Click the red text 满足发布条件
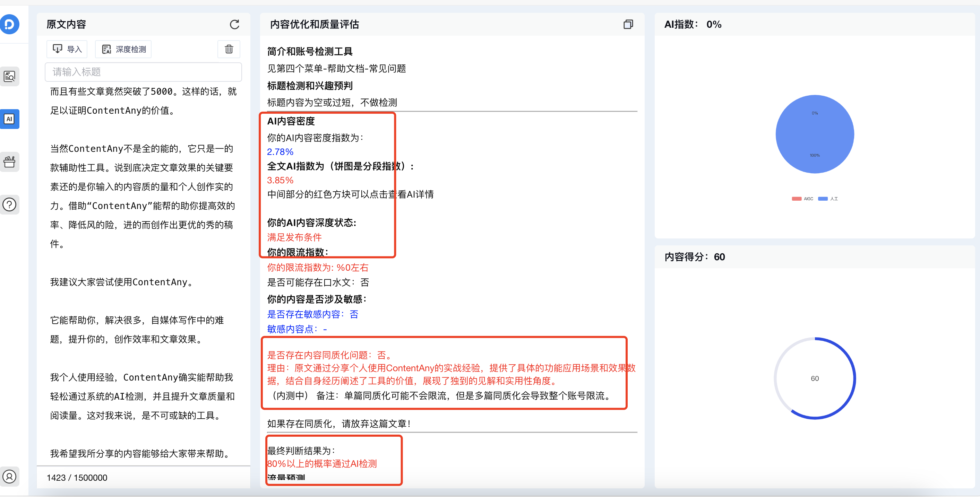Viewport: 980px width, 497px height. 294,237
